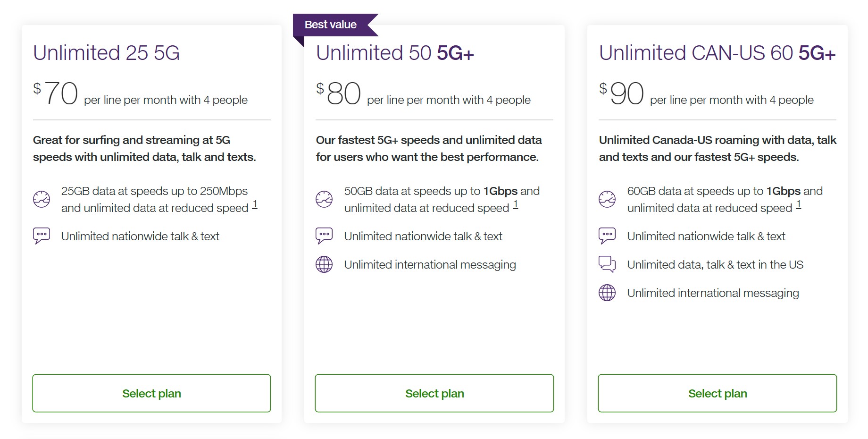This screenshot has width=868, height=439.
Task: Select plan for Unlimited CAN-US 60 5G+
Action: tap(718, 393)
